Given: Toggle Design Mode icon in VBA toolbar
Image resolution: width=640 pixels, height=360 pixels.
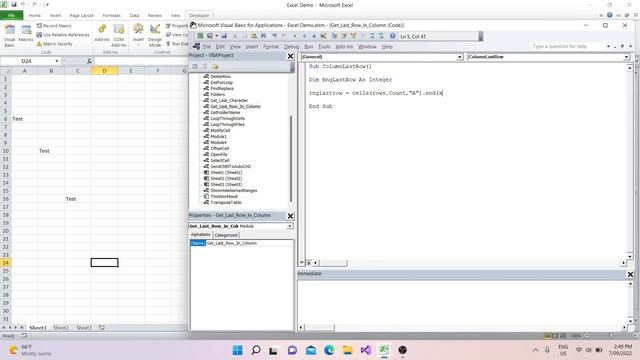Looking at the screenshot, I should pos(323,36).
